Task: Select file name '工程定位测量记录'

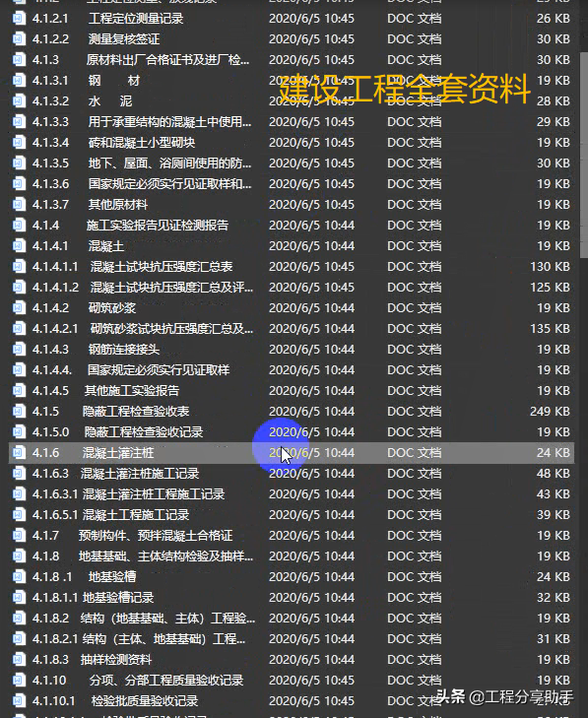Action: (x=136, y=19)
